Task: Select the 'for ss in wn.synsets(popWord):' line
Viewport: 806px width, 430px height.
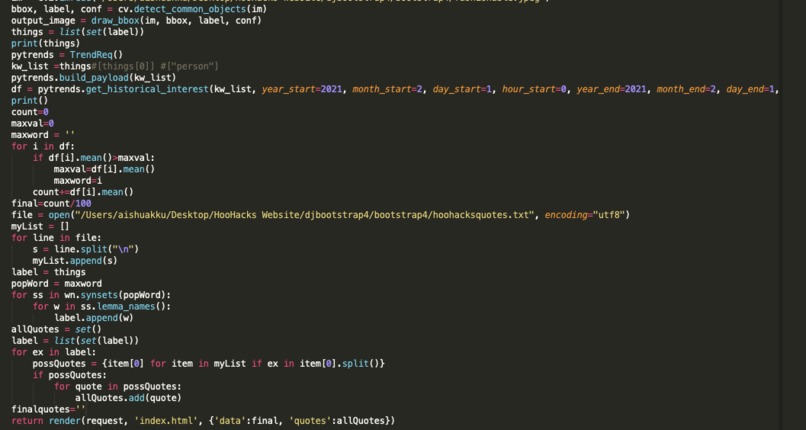Action: pyautogui.click(x=91, y=295)
